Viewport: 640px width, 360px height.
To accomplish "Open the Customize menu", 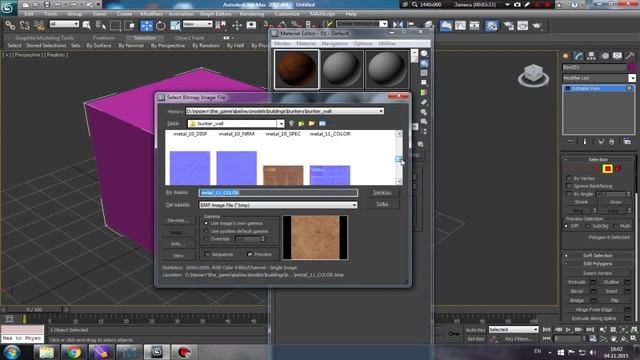I will [x=287, y=14].
